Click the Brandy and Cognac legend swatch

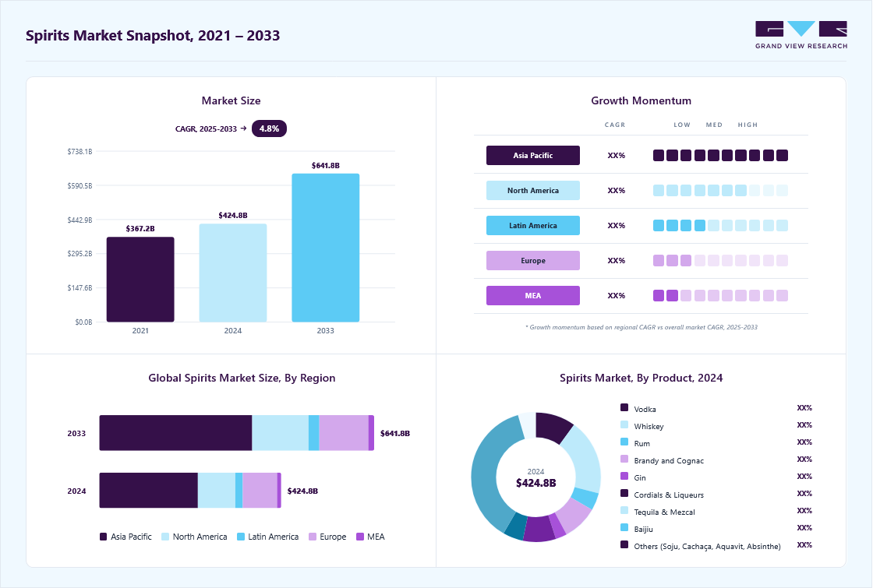[624, 459]
